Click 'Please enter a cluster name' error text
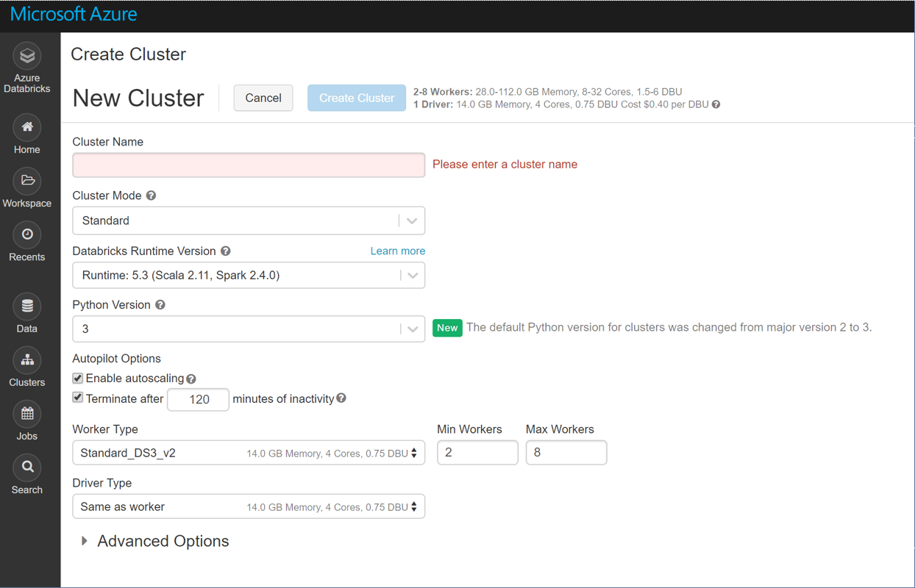Viewport: 915px width, 588px height. [x=505, y=165]
